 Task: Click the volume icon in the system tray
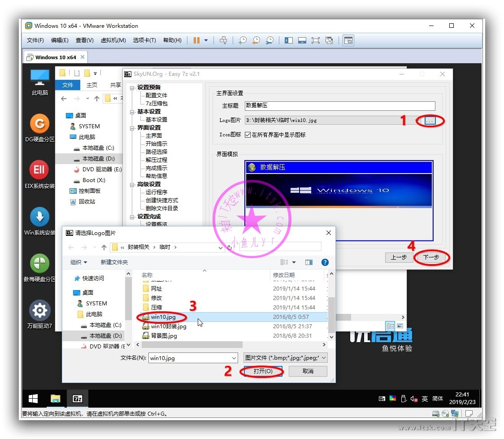coord(414,399)
